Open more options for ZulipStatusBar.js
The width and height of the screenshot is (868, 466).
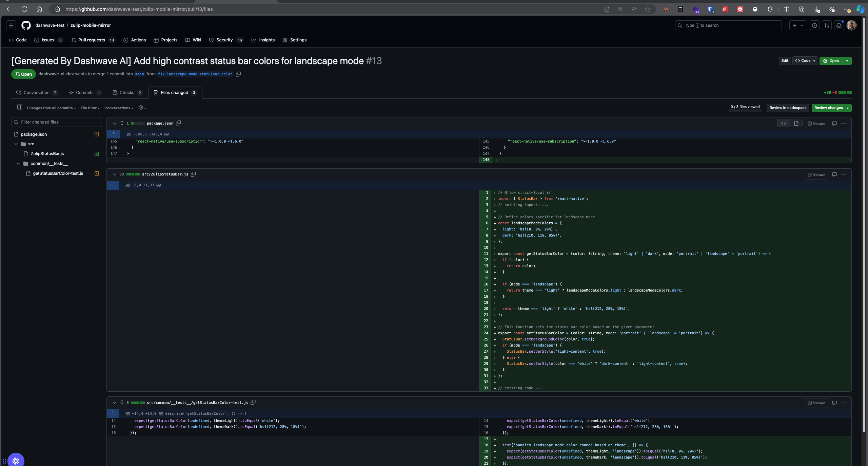(x=844, y=174)
